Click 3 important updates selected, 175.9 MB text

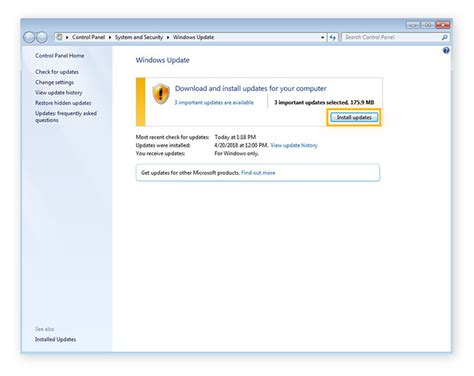tap(324, 103)
